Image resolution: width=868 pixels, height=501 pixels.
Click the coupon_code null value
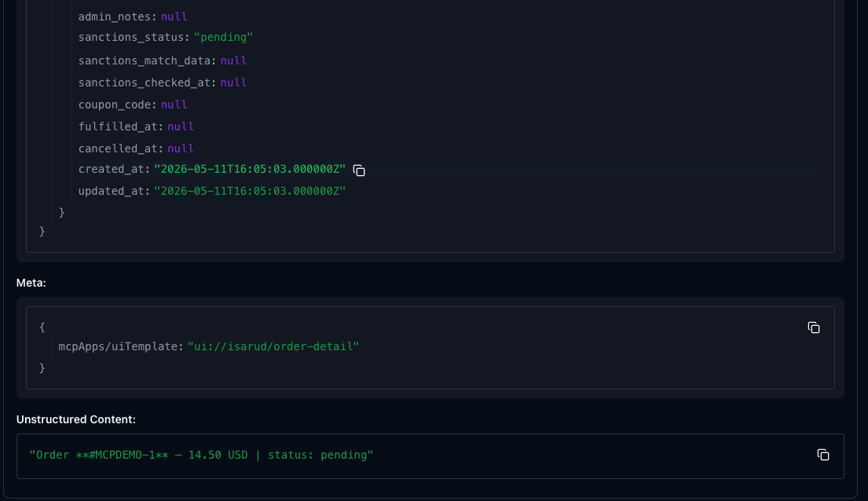point(174,104)
